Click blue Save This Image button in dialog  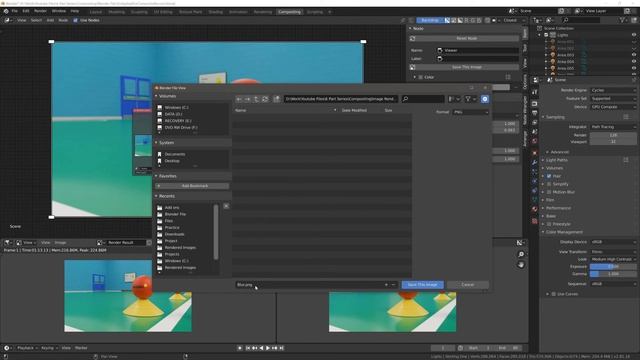coord(422,284)
